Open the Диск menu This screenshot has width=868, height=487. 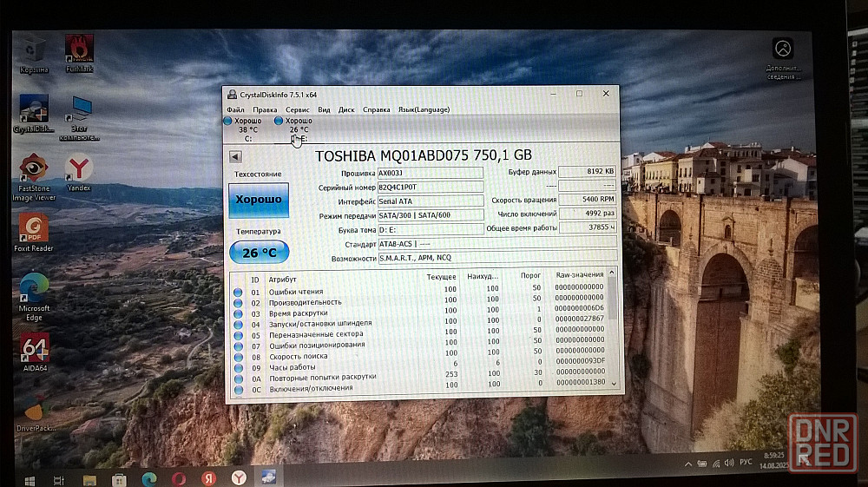point(346,109)
